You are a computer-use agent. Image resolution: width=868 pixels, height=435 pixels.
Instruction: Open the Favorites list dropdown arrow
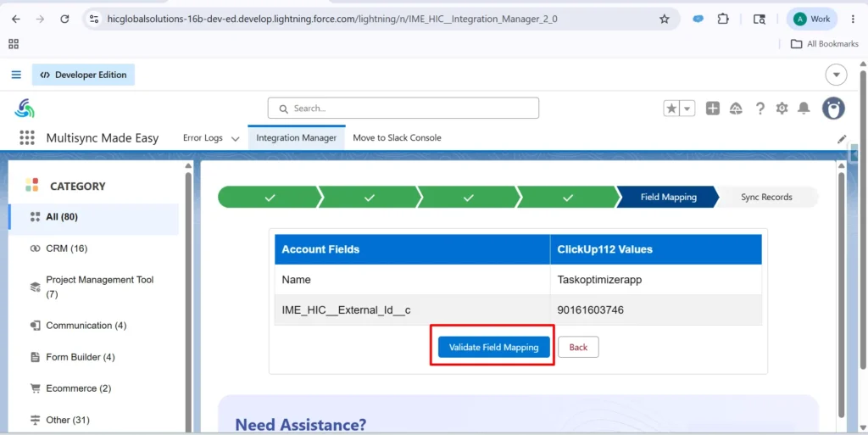(687, 109)
